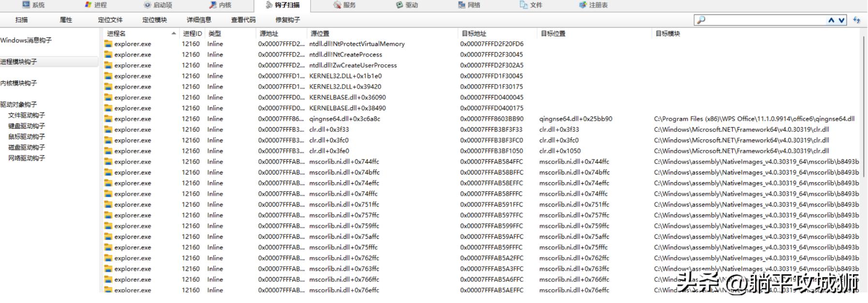
Task: Click 定位模块 in the toolbar
Action: (155, 20)
